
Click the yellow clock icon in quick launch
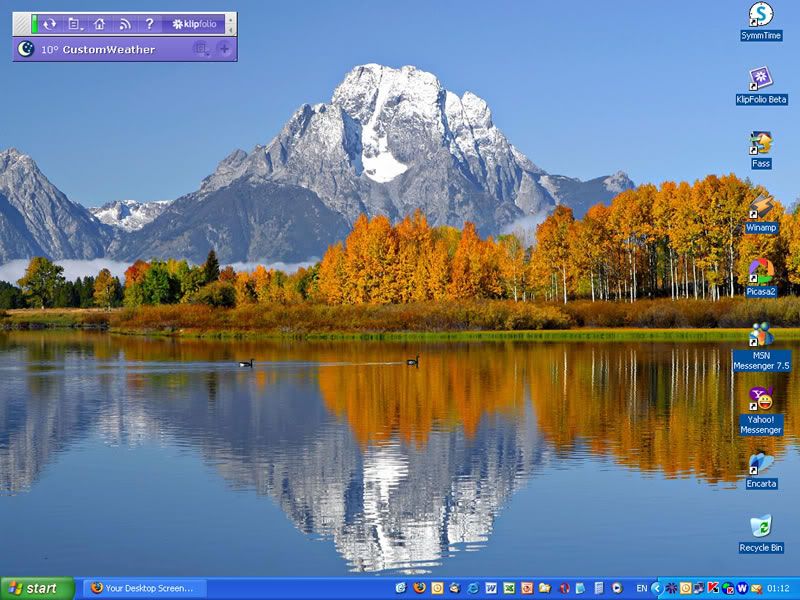(x=437, y=588)
